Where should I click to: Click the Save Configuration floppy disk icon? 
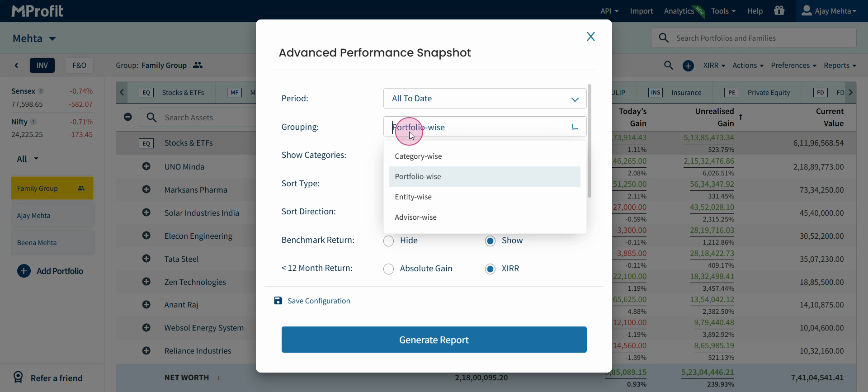[x=278, y=301]
